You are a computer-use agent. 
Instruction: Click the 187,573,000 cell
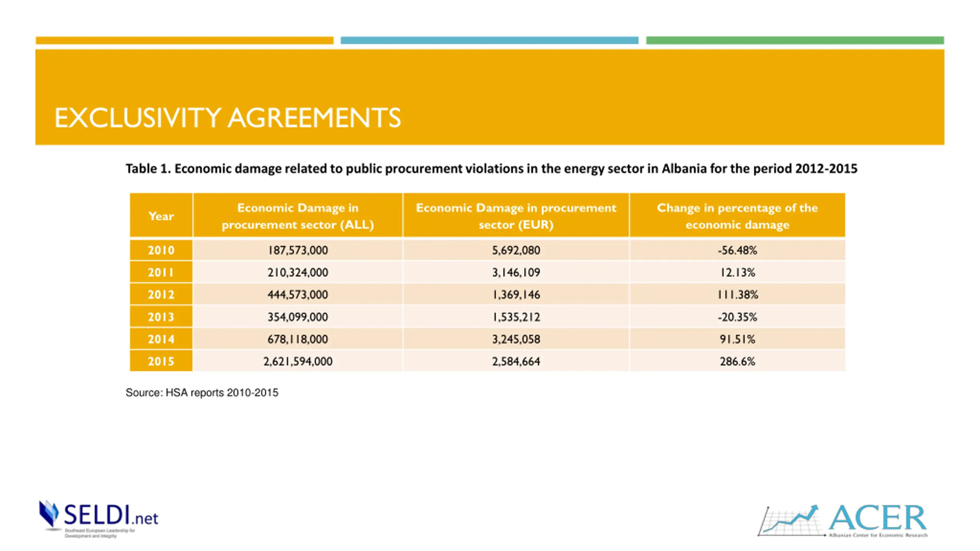tap(298, 250)
